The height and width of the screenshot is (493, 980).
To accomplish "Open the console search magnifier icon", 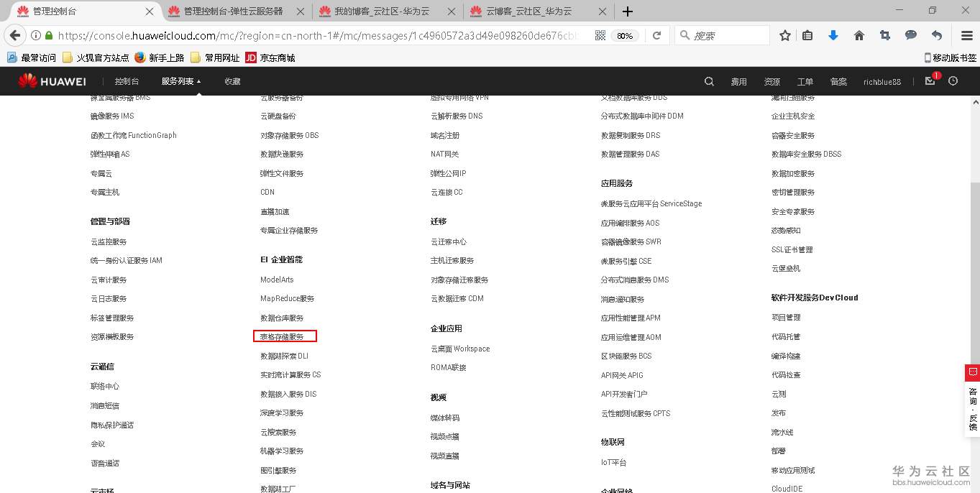I will click(709, 81).
